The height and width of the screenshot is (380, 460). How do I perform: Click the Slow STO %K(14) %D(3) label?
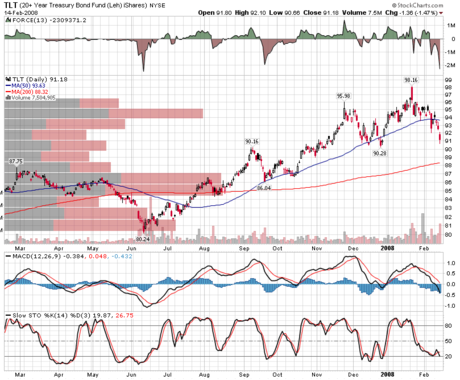pyautogui.click(x=53, y=315)
